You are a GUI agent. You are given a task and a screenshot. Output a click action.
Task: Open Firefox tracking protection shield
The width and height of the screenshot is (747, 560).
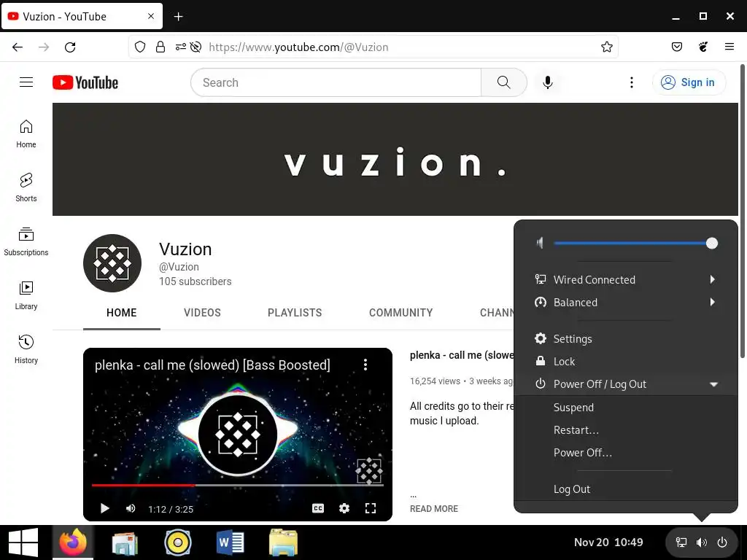tap(139, 47)
